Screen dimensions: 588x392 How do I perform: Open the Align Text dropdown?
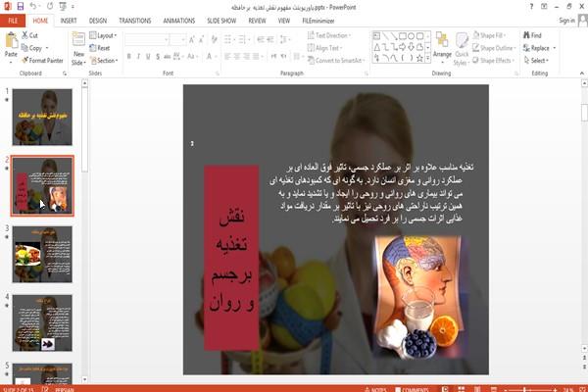tap(324, 48)
